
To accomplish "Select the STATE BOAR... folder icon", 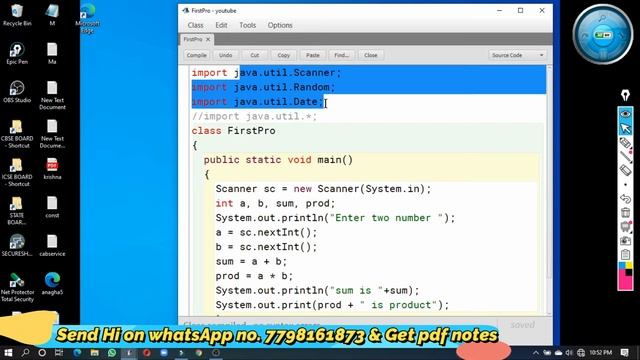I will point(17,211).
